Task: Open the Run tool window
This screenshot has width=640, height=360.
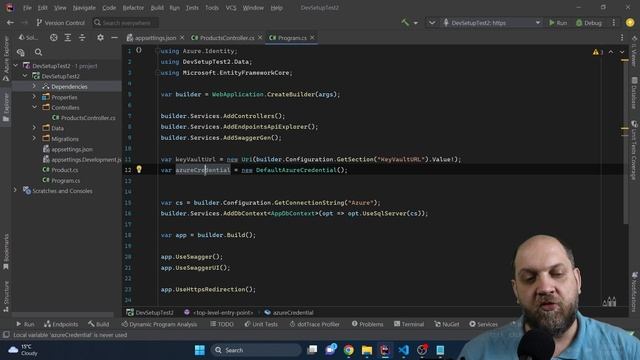Action: pyautogui.click(x=25, y=324)
